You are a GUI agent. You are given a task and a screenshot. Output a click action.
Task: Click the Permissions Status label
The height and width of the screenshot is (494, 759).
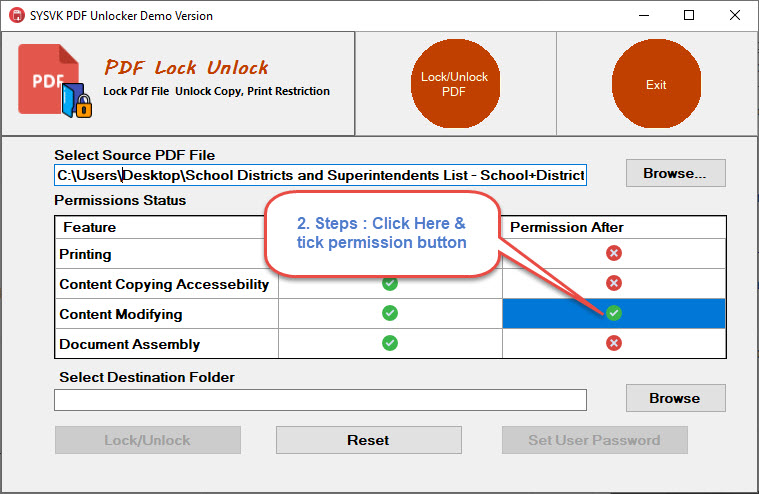tap(120, 200)
